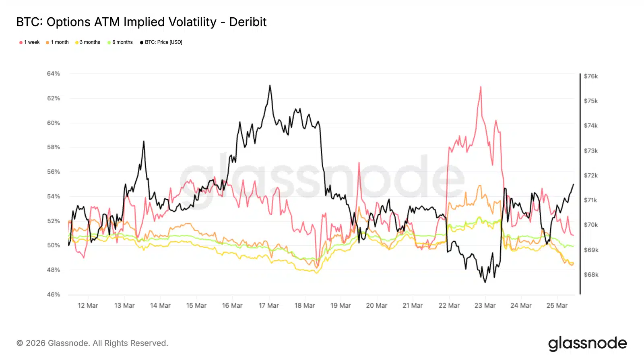
Task: Click the pink 1 week legend dot
Action: tap(21, 43)
